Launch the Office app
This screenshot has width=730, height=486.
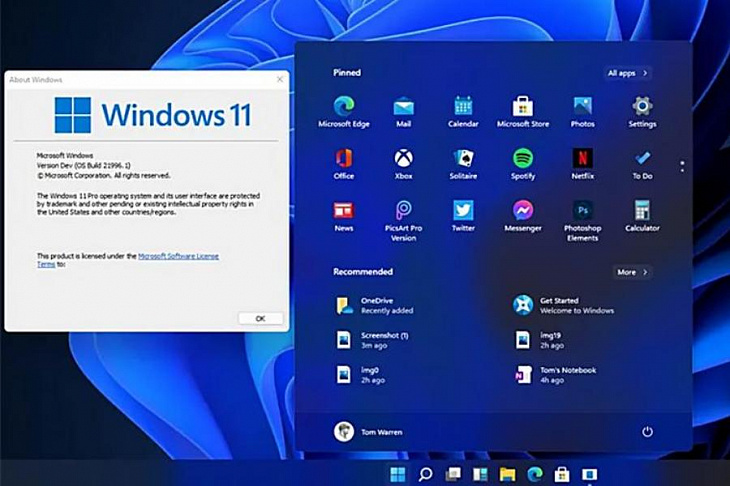(x=344, y=164)
